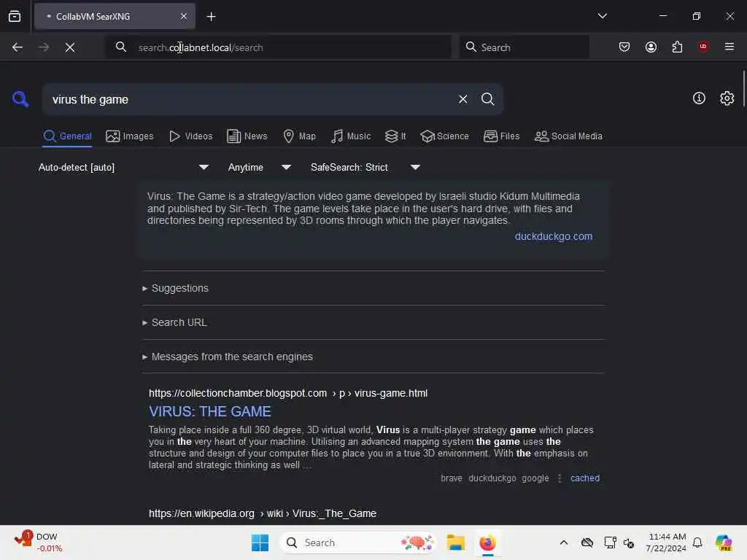Open the notifications bell
The image size is (747, 560).
coord(697,542)
